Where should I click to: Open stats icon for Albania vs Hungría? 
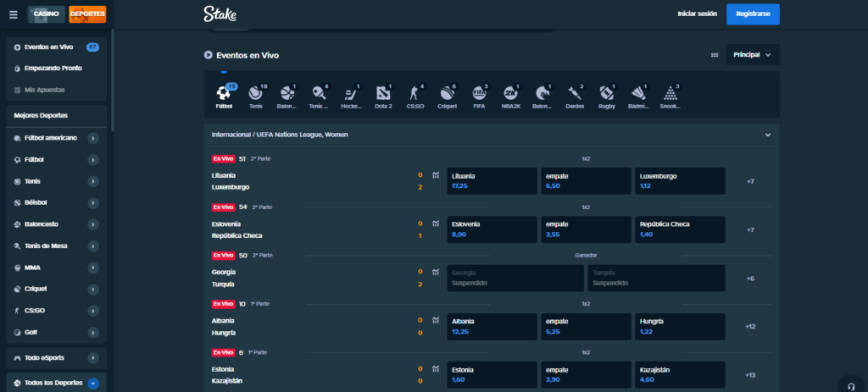(436, 321)
